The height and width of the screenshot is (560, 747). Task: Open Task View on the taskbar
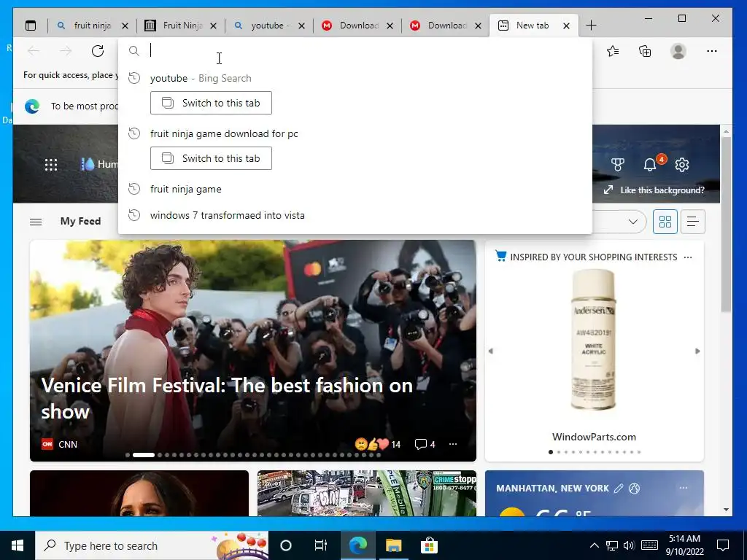coord(321,545)
